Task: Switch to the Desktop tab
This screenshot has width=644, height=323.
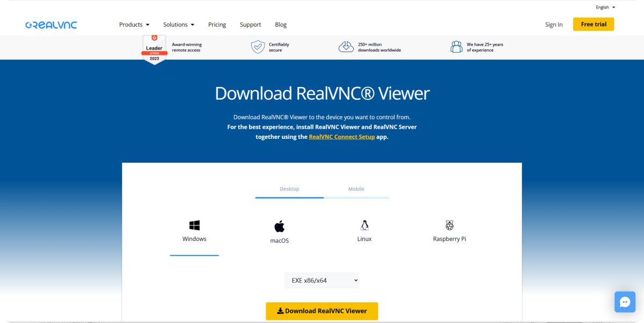Action: pos(289,189)
